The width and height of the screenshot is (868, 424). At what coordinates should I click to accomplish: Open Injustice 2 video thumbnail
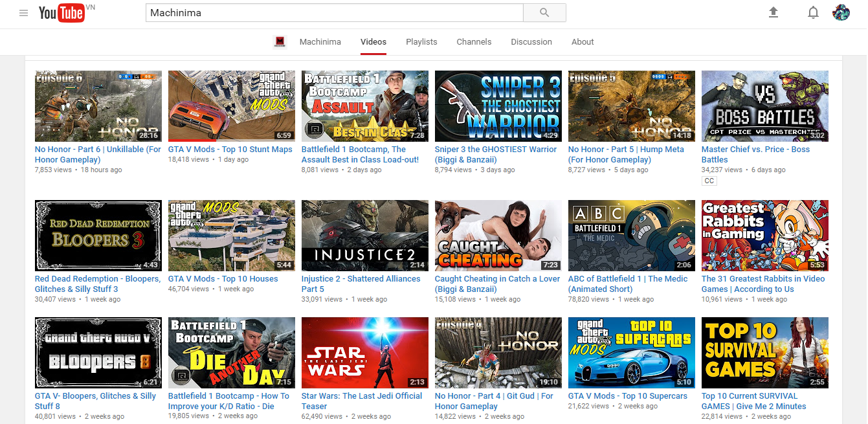coord(365,236)
